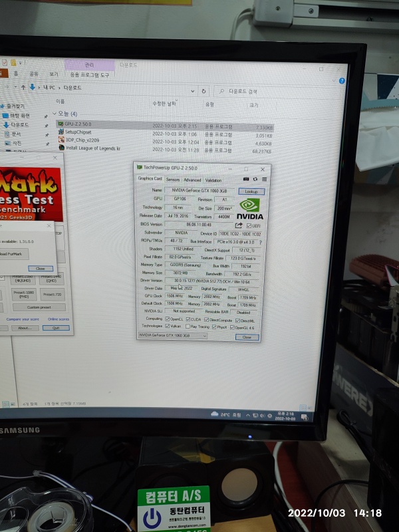Click the Explorer help question mark icon
Image resolution: width=399 pixels, height=532 pixels.
click(342, 80)
